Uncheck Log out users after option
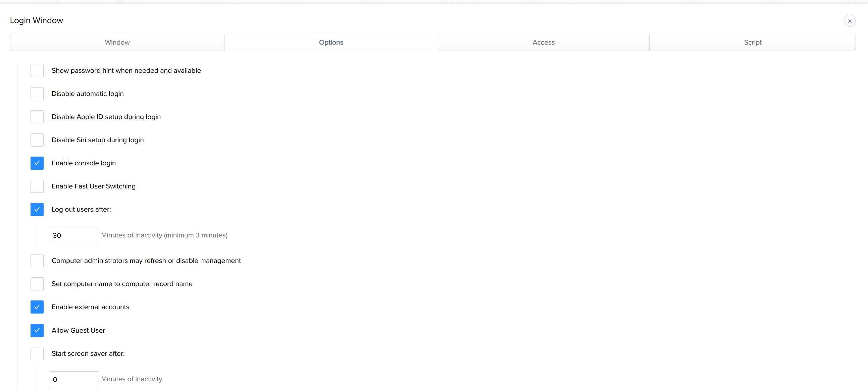 click(37, 210)
